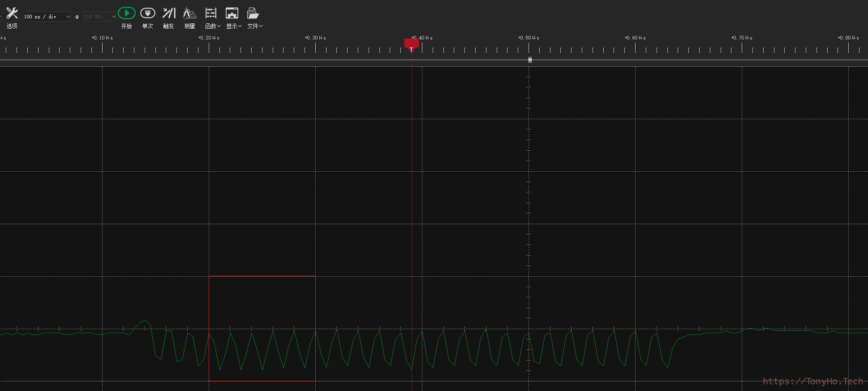This screenshot has height=391, width=868.
Task: Click the +0.10 µs ruler label
Action: click(x=102, y=38)
